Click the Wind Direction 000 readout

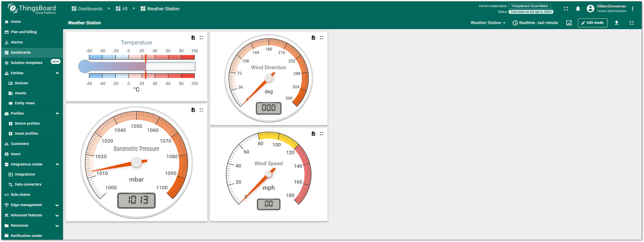269,108
